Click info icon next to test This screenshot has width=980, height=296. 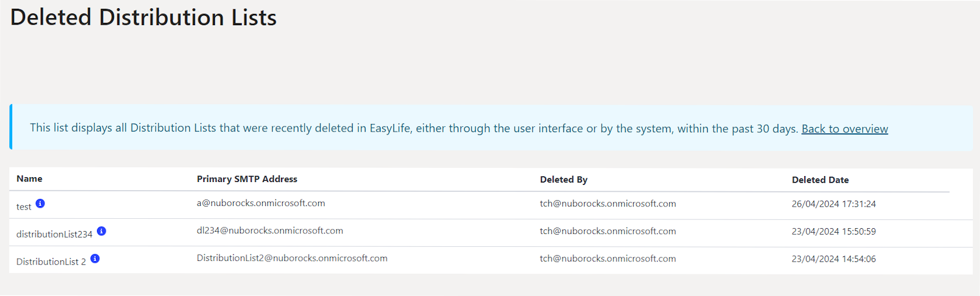40,204
